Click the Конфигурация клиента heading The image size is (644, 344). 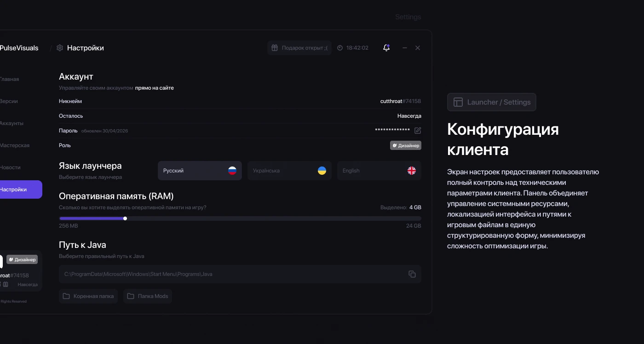[503, 139]
